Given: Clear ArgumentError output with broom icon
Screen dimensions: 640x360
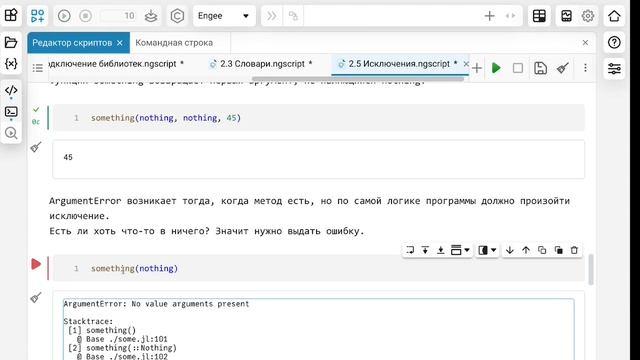Looking at the screenshot, I should 36,298.
